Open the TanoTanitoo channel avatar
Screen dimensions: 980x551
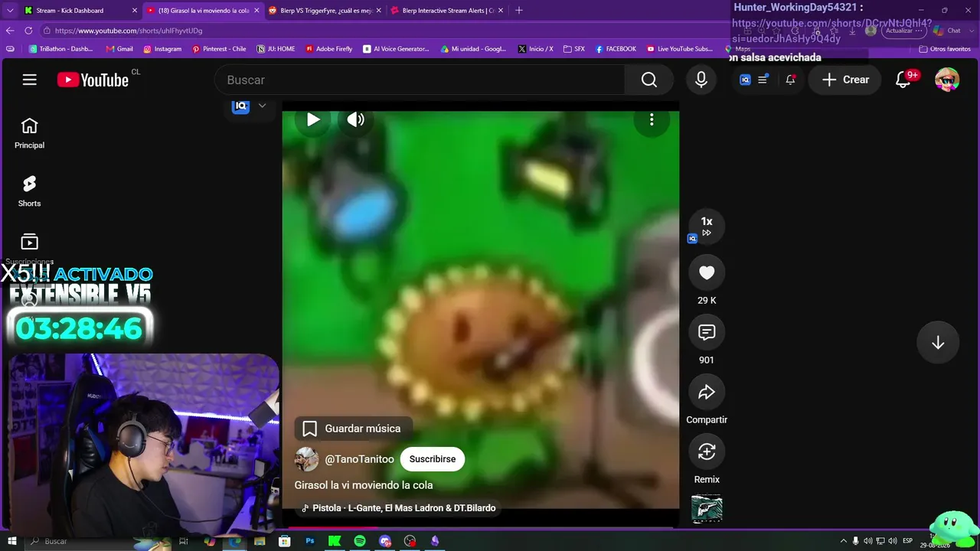coord(307,459)
